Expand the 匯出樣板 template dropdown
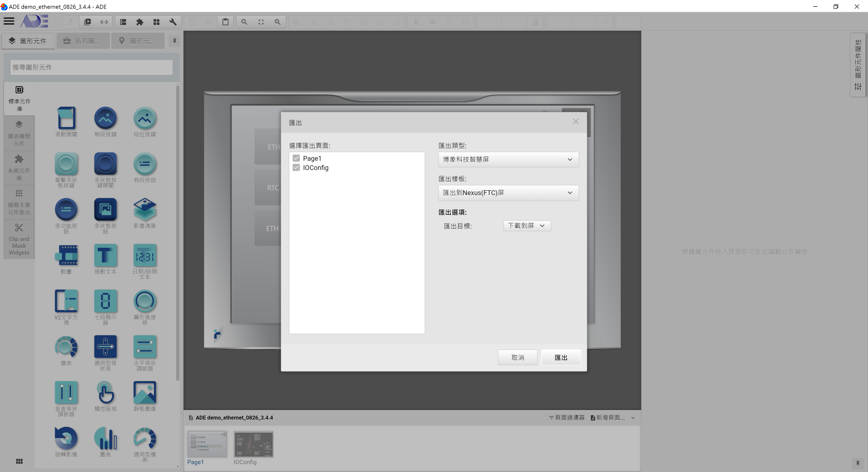The image size is (868, 472). tap(508, 193)
